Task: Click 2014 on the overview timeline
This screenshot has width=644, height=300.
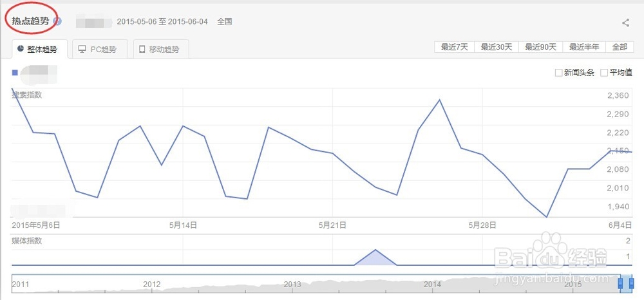Action: [x=433, y=284]
